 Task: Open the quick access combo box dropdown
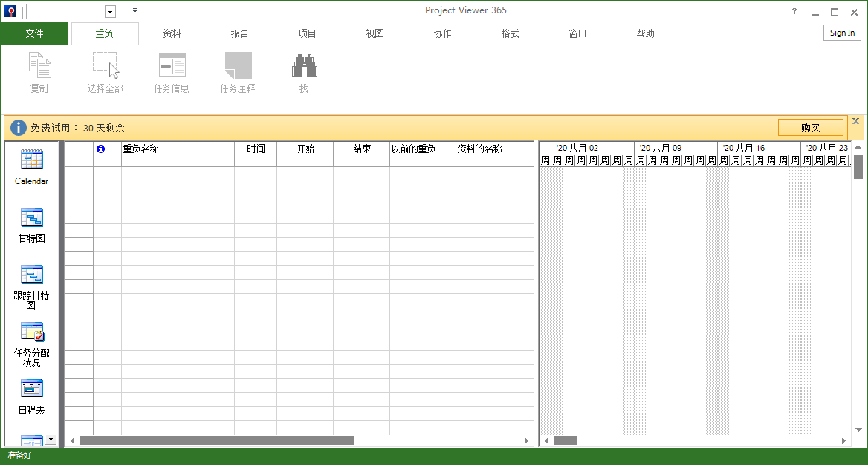point(111,12)
